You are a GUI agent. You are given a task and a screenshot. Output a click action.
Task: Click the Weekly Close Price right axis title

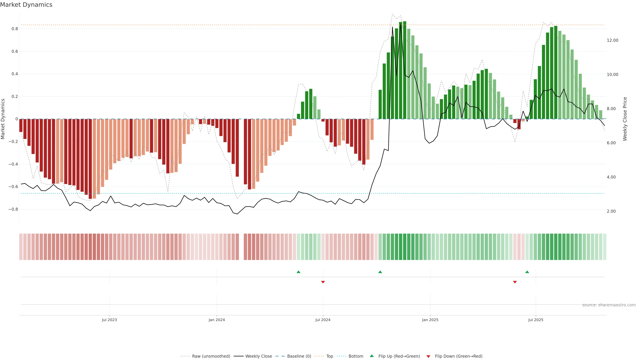coord(625,119)
